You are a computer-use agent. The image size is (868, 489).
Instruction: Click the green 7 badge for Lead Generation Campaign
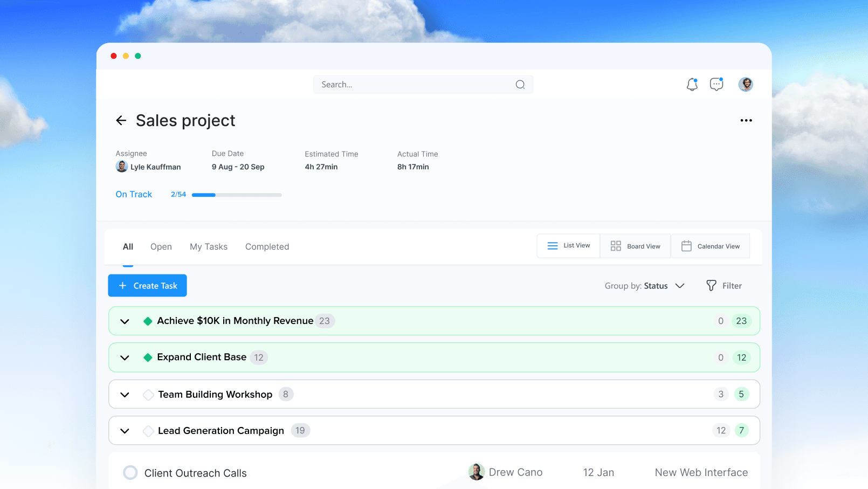tap(742, 430)
